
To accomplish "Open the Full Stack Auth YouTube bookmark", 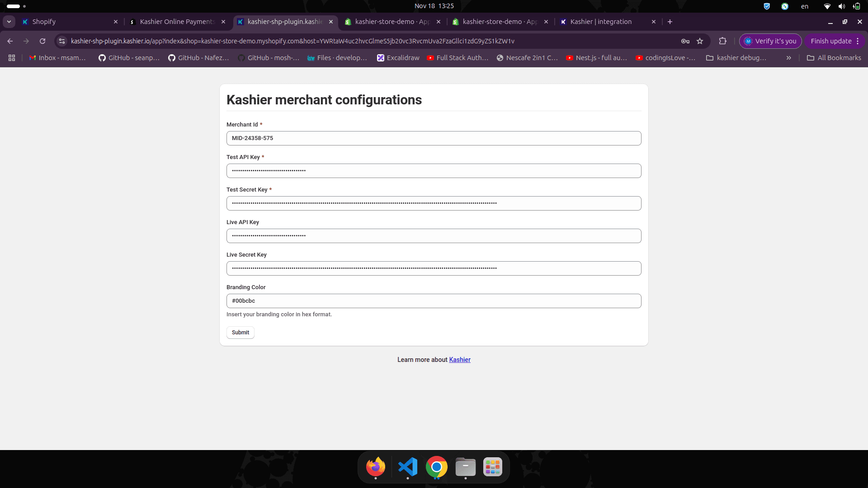I will tap(458, 58).
